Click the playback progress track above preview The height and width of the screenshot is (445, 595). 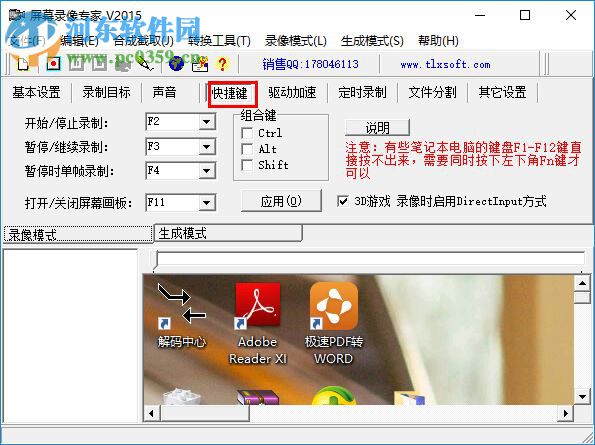click(x=371, y=258)
